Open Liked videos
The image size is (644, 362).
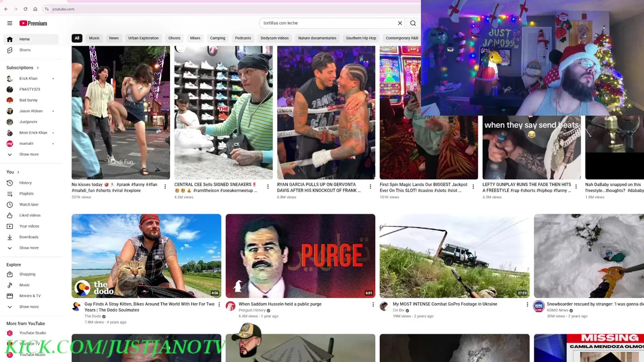(31, 215)
